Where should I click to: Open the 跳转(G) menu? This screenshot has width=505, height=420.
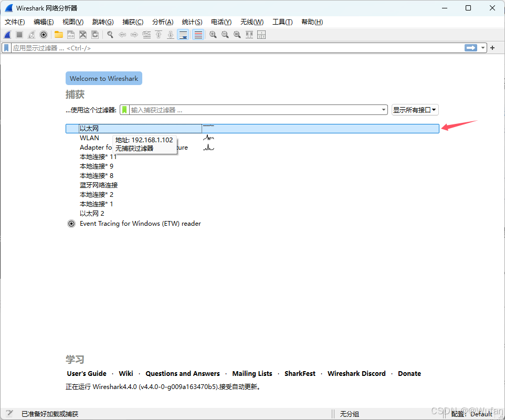click(103, 22)
